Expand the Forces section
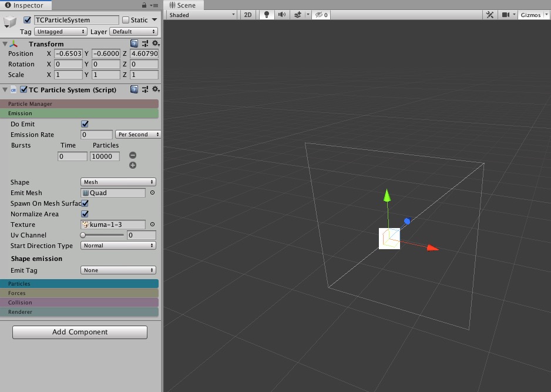The width and height of the screenshot is (551, 392). 79,293
